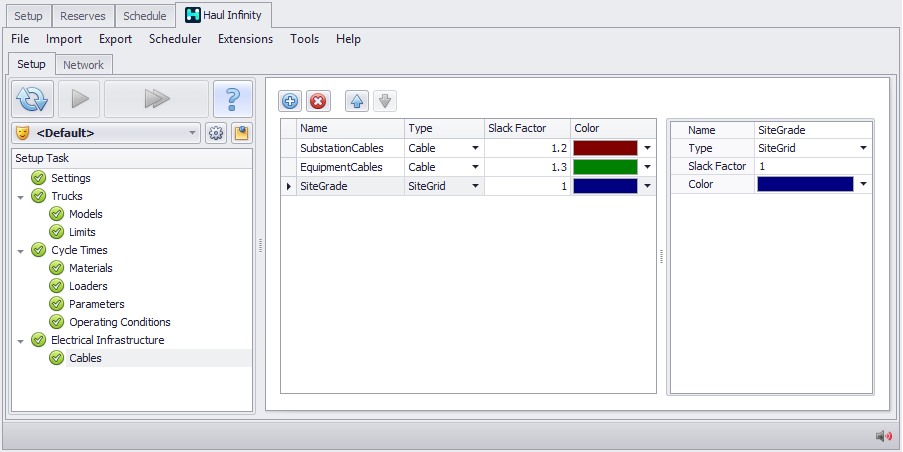Click the green check icon next to Settings
Screen dimensions: 903x452
point(39,178)
